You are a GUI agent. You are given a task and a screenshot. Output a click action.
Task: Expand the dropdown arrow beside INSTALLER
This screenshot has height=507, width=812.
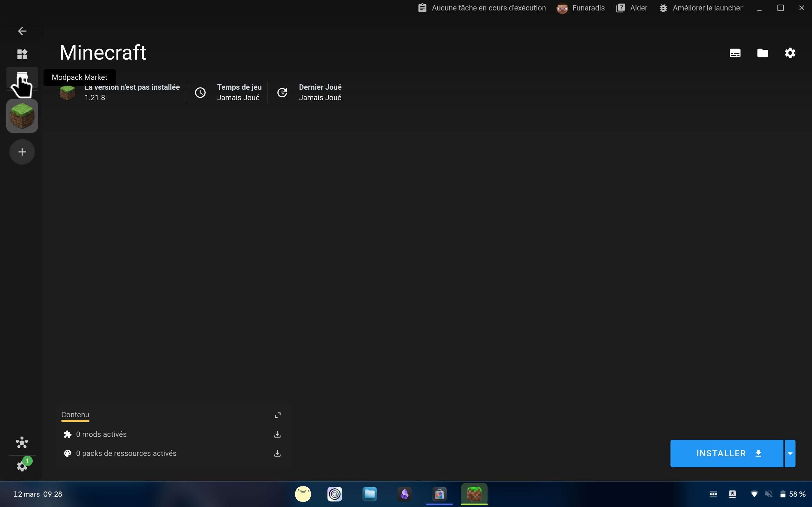coord(790,453)
